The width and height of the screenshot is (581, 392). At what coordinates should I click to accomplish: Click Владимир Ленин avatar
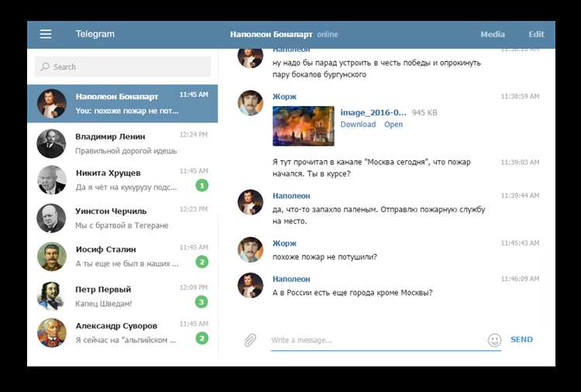[51, 143]
